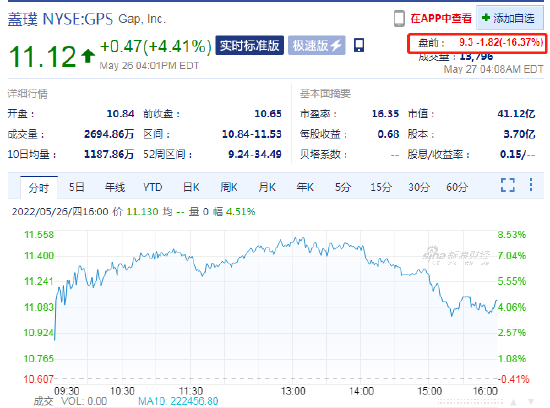Select the 年K chart tab
Viewport: 550px width, 408px height.
pyautogui.click(x=305, y=187)
